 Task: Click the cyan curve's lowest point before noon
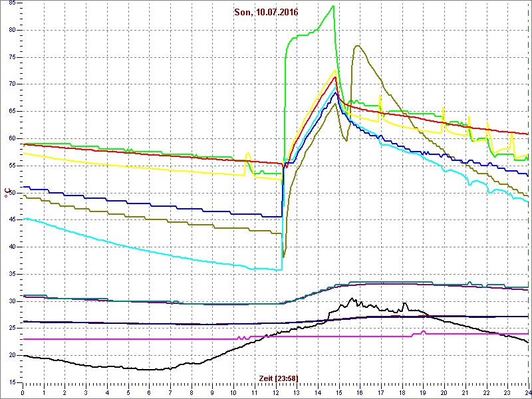tap(279, 270)
